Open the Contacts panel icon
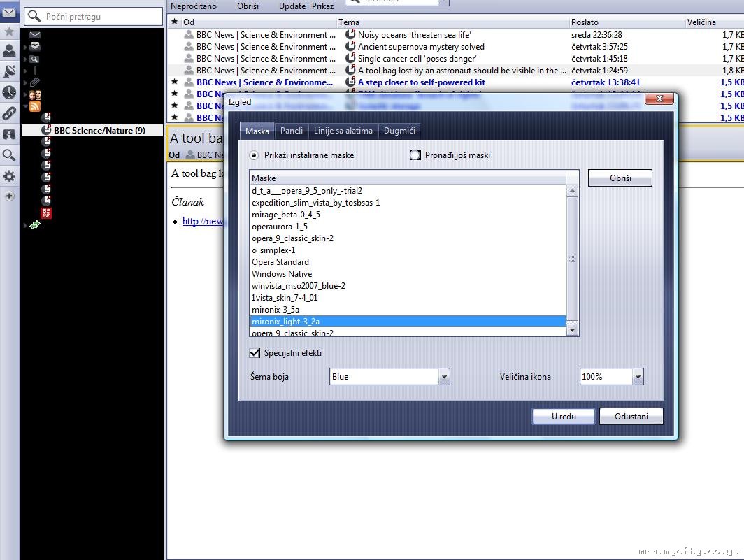The image size is (744, 560). click(x=9, y=51)
